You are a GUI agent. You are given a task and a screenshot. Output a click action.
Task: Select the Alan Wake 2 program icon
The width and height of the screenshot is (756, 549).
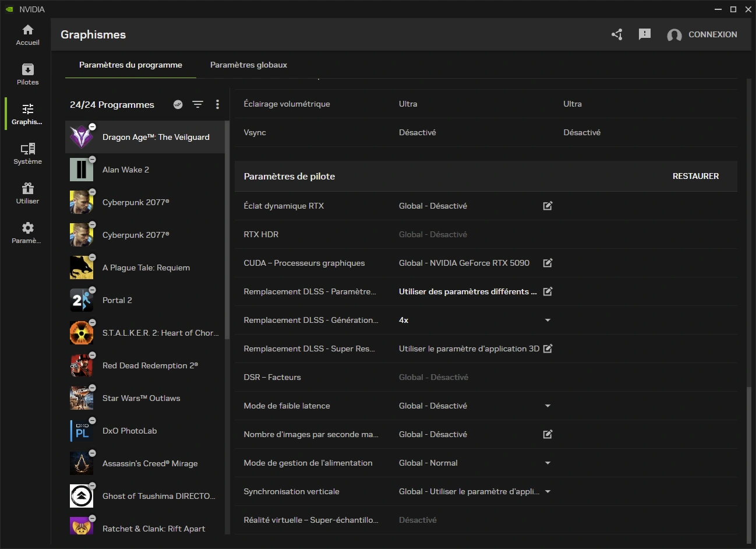[82, 170]
